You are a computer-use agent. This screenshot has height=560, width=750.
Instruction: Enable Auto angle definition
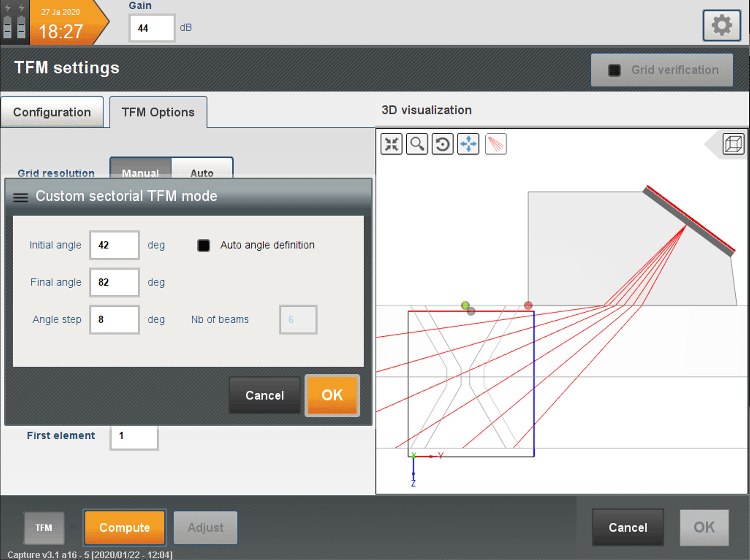tap(203, 245)
